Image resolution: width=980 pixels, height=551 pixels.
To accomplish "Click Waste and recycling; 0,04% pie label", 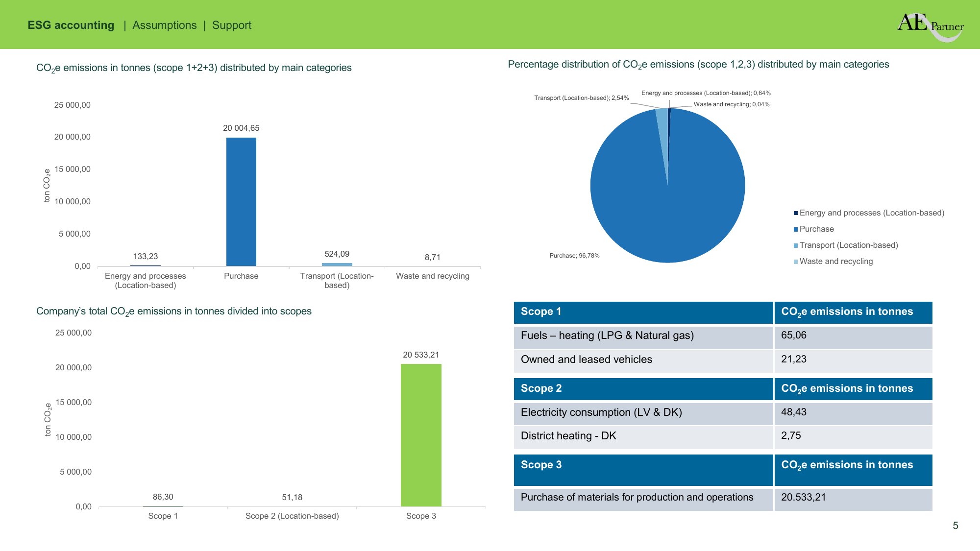I will 732,104.
